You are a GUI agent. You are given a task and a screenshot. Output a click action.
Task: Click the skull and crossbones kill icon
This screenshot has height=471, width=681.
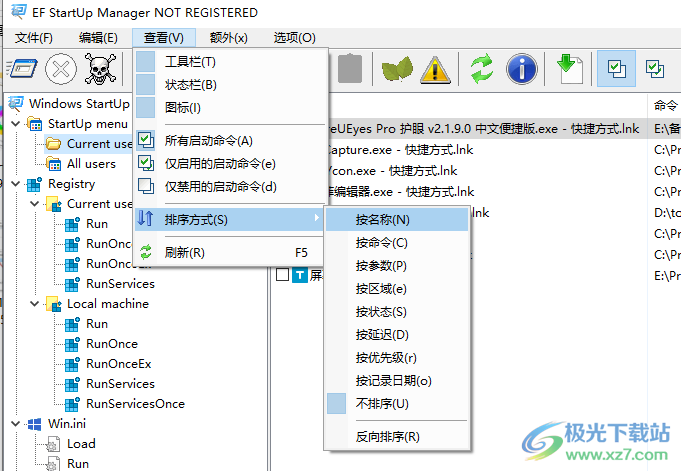(100, 69)
